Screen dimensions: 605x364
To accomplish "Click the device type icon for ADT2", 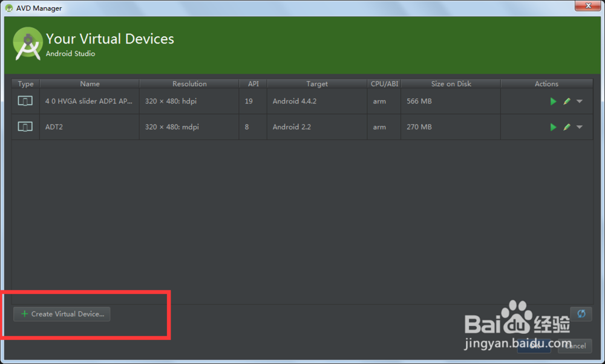I will (25, 126).
